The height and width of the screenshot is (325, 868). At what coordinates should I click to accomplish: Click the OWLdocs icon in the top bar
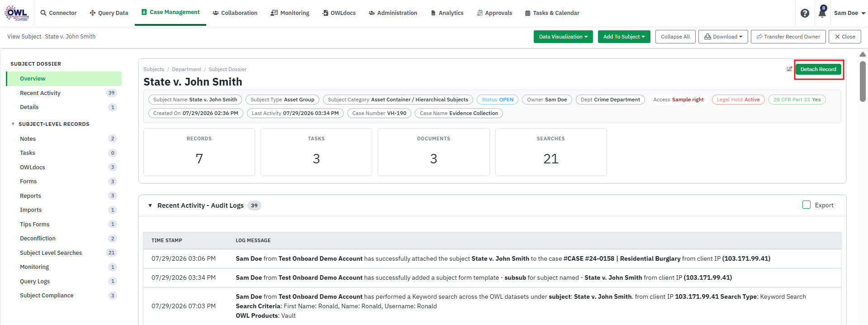pyautogui.click(x=325, y=13)
